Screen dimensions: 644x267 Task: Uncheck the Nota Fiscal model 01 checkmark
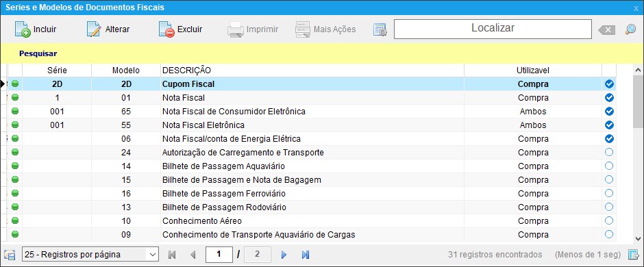point(609,98)
